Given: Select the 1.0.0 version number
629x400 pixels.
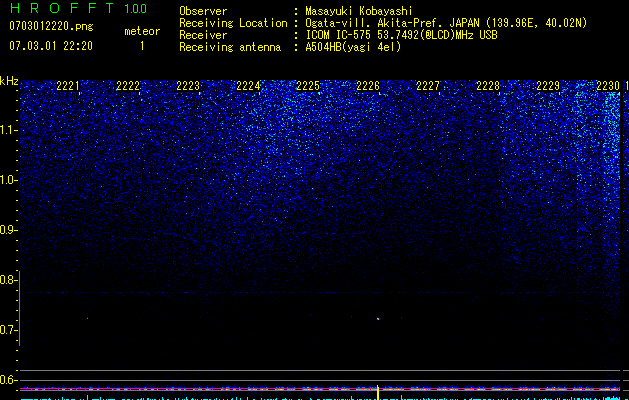Looking at the screenshot, I should 135,8.
